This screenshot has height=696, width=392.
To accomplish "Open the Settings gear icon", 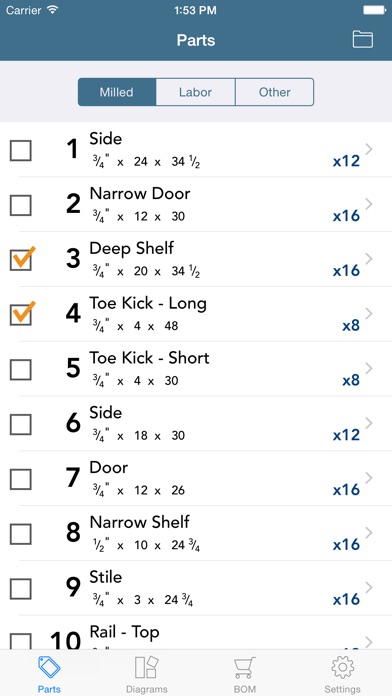I will click(342, 668).
